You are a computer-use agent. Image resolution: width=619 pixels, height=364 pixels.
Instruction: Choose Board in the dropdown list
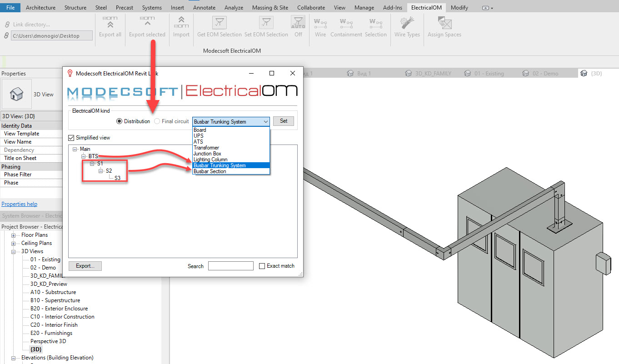coord(231,130)
